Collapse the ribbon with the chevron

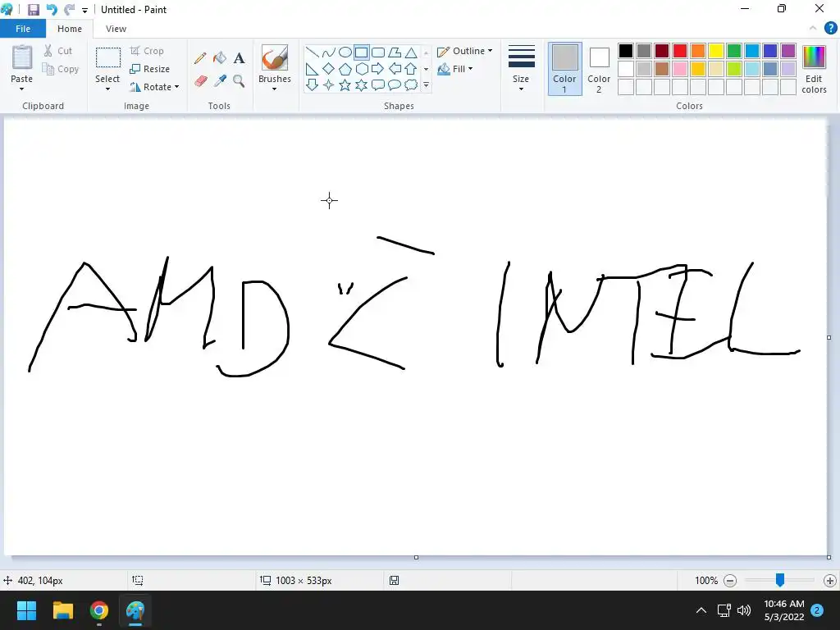click(x=813, y=29)
